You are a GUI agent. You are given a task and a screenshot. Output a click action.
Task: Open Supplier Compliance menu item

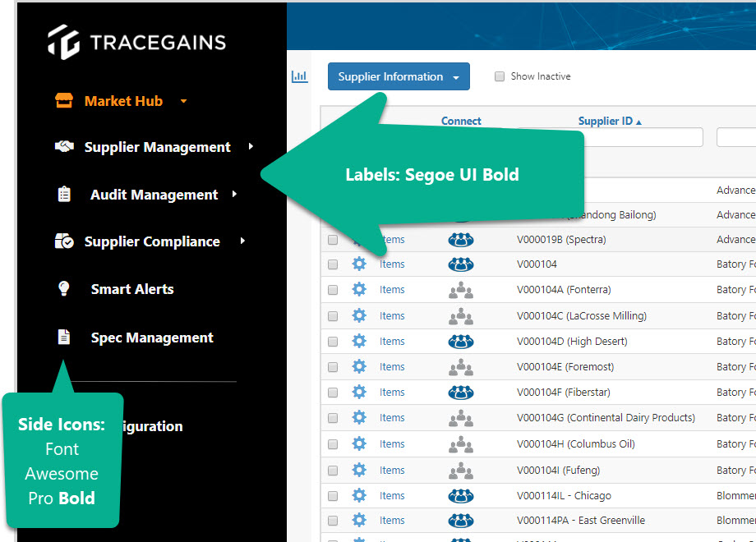[x=152, y=241]
